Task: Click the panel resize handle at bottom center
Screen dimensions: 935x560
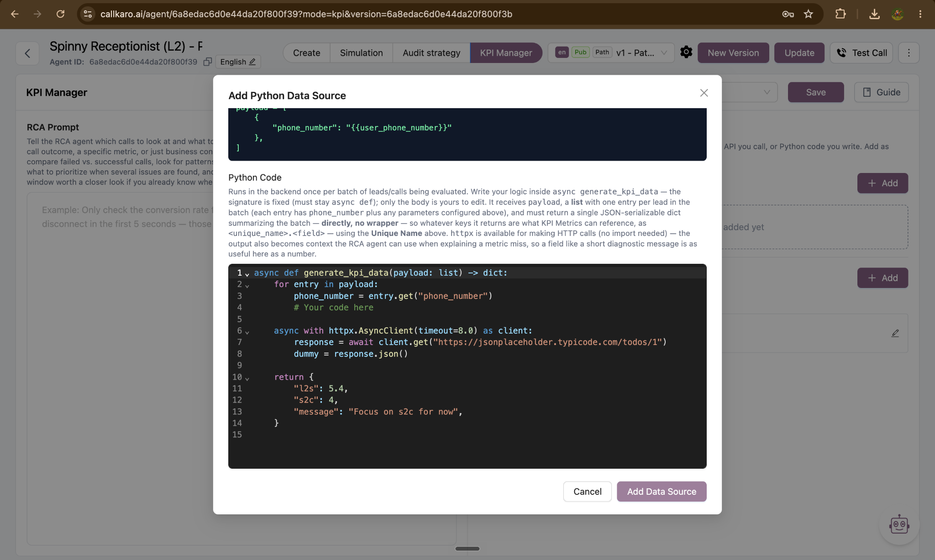Action: click(467, 549)
